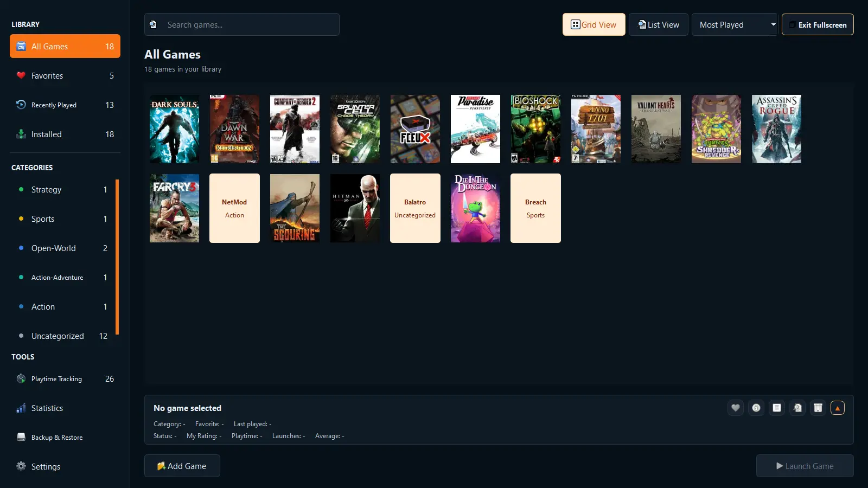Click the 'Last played: -' field

point(252,424)
